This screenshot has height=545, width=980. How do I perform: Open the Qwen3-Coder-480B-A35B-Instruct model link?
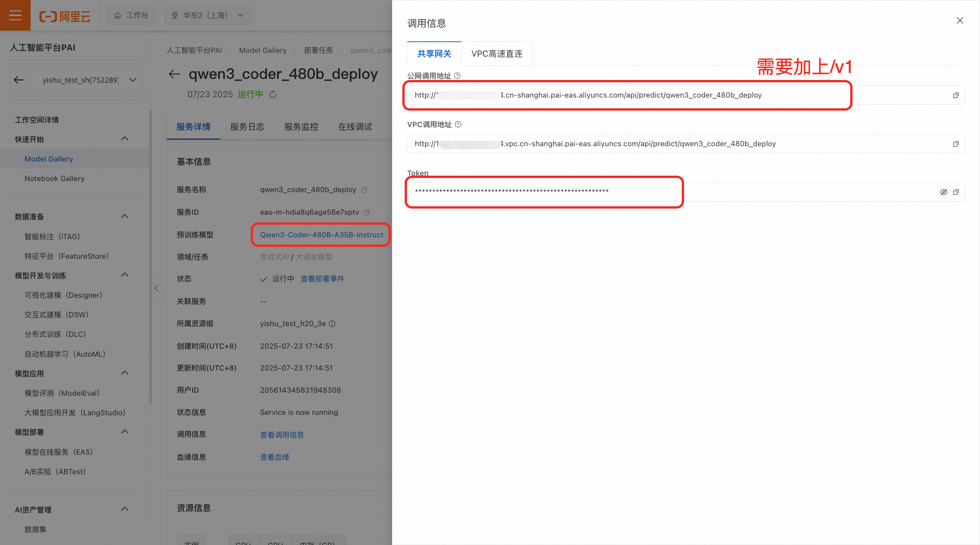321,235
